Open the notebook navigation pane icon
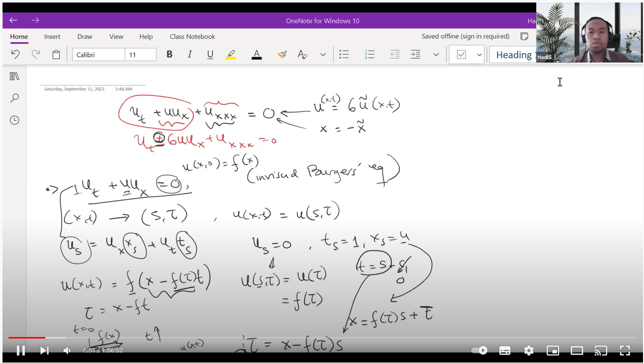The height and width of the screenshot is (363, 644). (15, 76)
